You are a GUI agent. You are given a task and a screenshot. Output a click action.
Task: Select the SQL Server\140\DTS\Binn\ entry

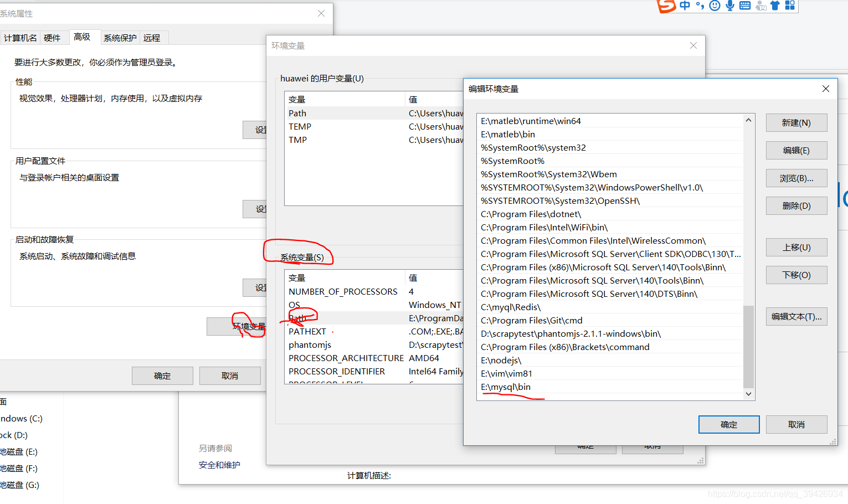610,294
